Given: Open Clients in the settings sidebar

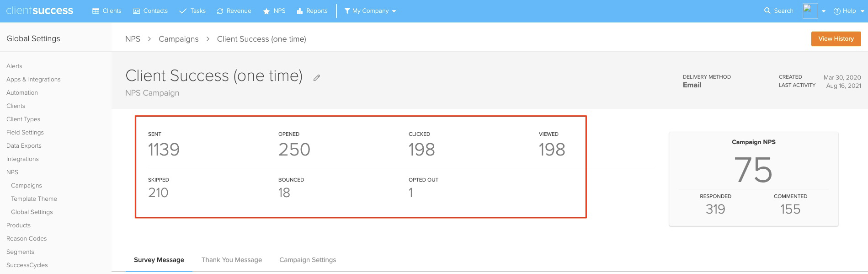Looking at the screenshot, I should tap(16, 106).
